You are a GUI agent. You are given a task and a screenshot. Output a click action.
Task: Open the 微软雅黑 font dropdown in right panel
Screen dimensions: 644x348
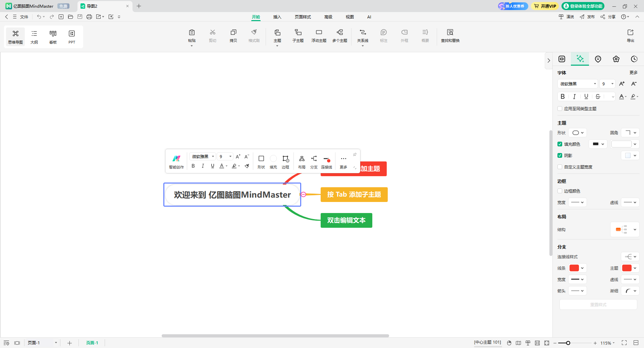pos(578,84)
